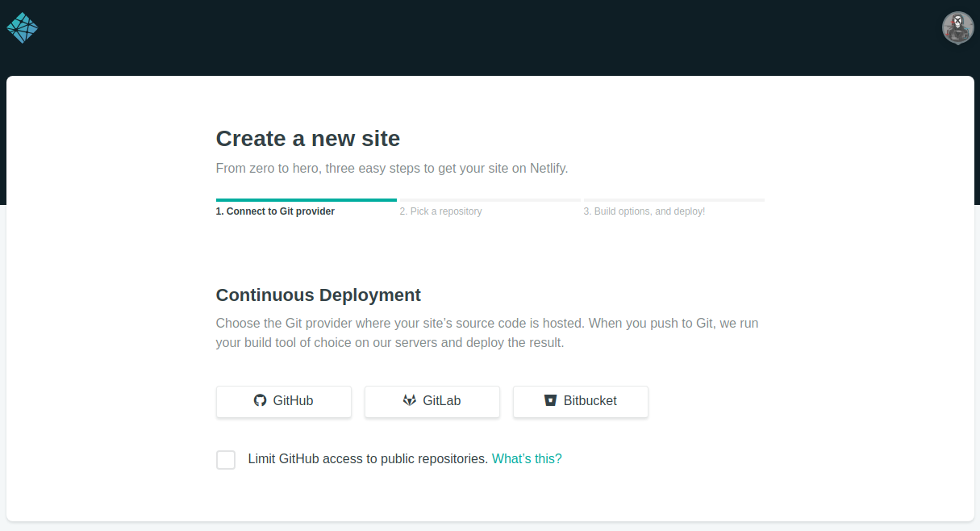The height and width of the screenshot is (531, 980).
Task: Click the 'Continuous Deployment' heading
Action: [x=318, y=295]
